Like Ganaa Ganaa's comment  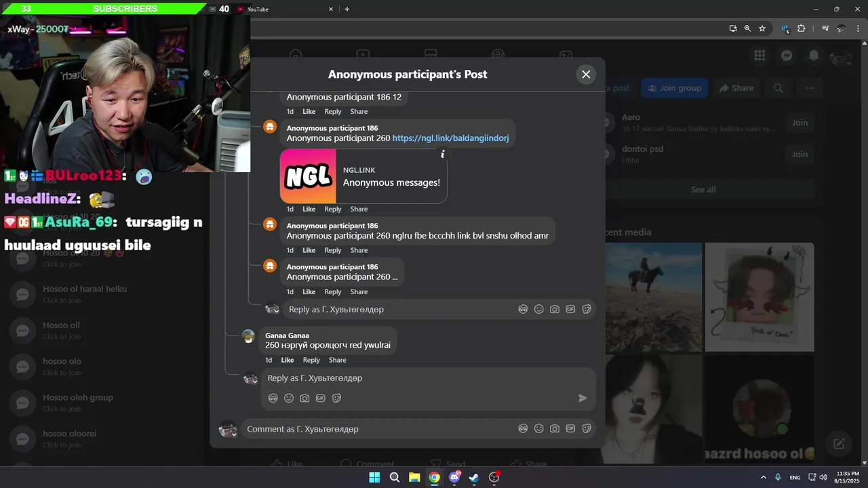(288, 361)
